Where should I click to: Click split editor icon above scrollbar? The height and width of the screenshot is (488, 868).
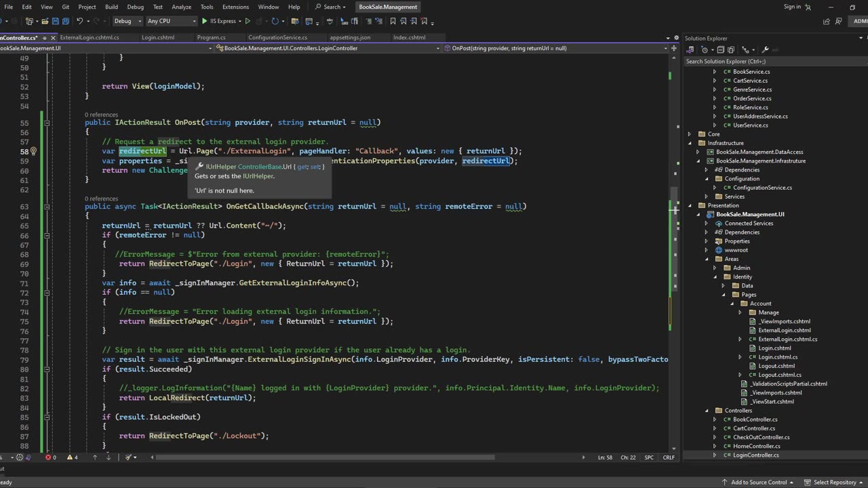pyautogui.click(x=673, y=48)
